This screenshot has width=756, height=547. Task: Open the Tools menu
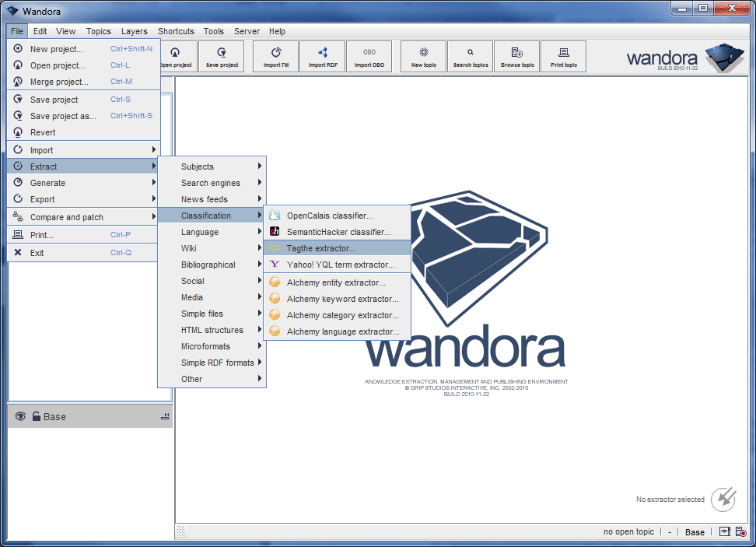point(214,31)
